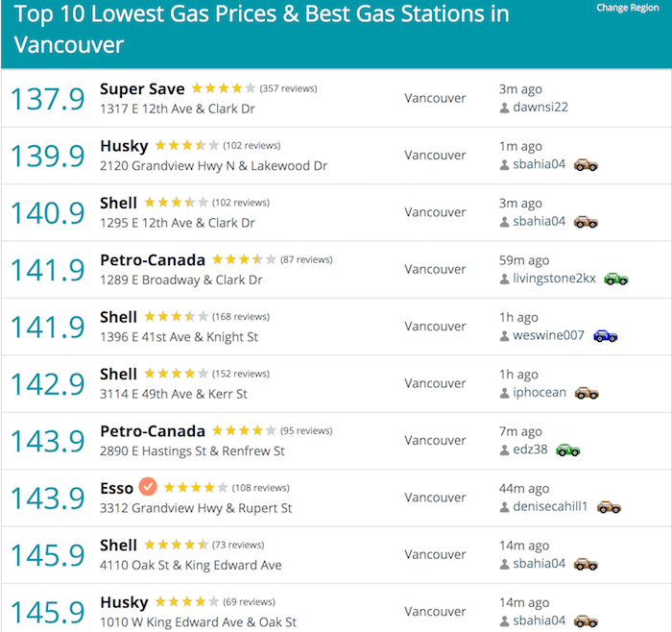The image size is (672, 632).
Task: Click the blue car icon beside weswine007
Action: coord(605,336)
